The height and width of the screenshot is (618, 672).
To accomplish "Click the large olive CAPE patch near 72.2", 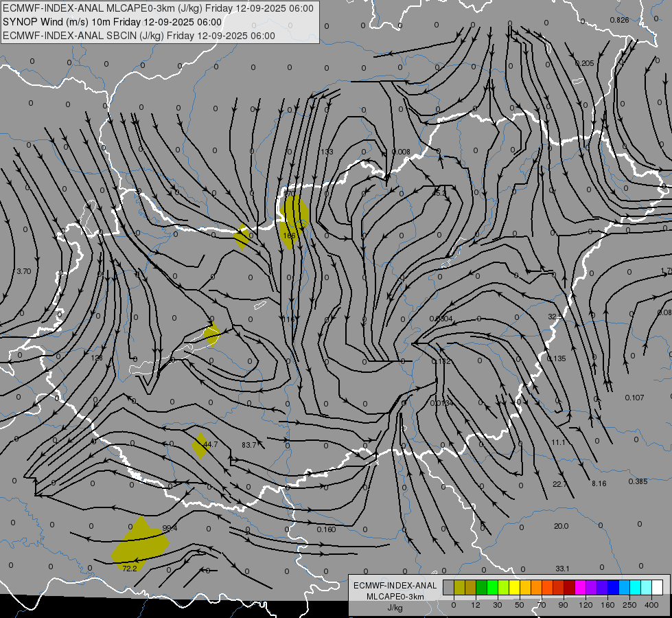I will pyautogui.click(x=140, y=544).
